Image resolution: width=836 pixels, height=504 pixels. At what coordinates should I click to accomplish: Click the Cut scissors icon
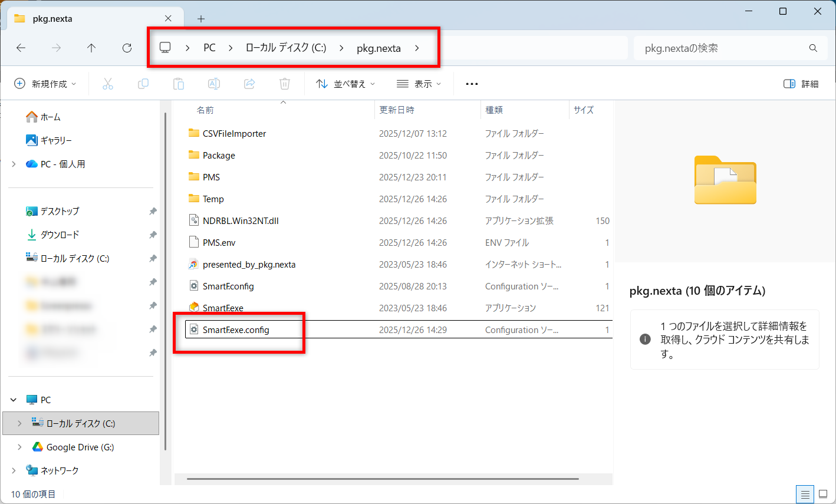pos(108,84)
